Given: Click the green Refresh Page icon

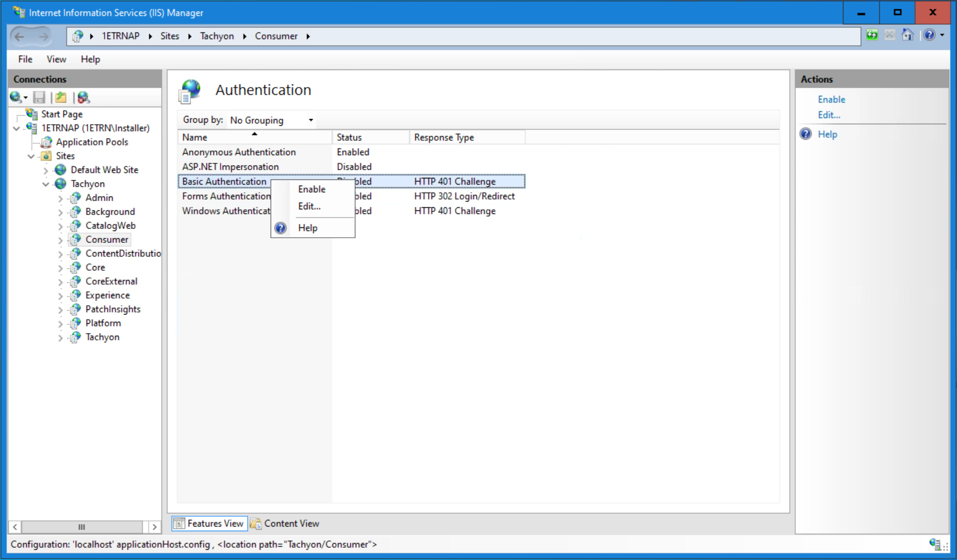Looking at the screenshot, I should (872, 35).
